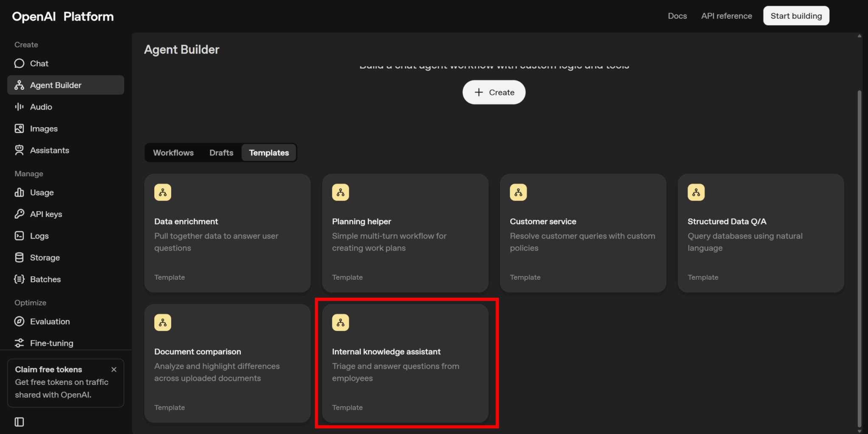Click the Create button
Screen dimensions: 868x434
494,92
